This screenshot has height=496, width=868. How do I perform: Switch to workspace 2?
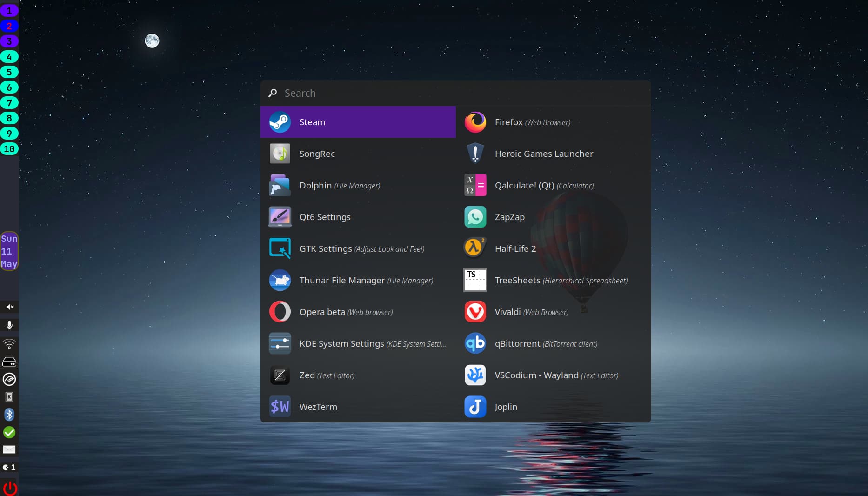9,26
